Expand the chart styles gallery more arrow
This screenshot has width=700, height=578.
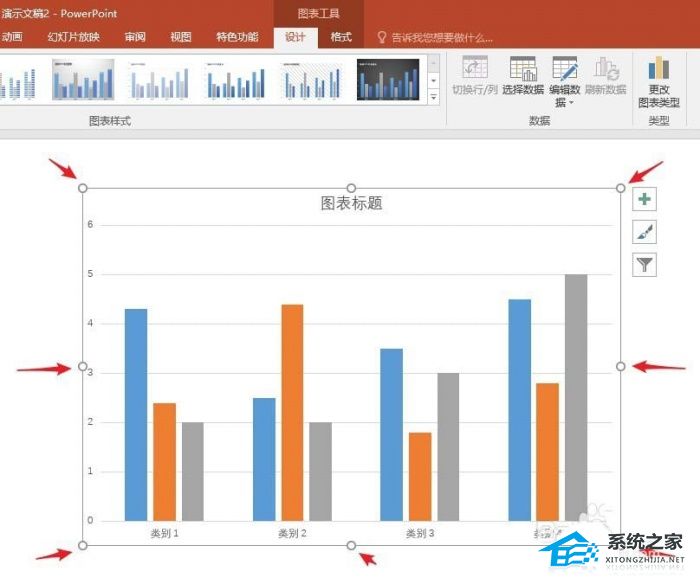point(433,98)
